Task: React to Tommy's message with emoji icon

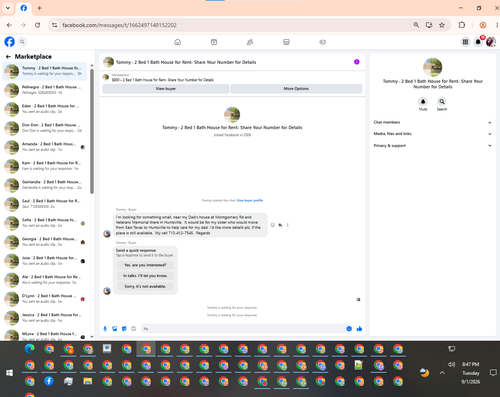Action: (x=273, y=225)
